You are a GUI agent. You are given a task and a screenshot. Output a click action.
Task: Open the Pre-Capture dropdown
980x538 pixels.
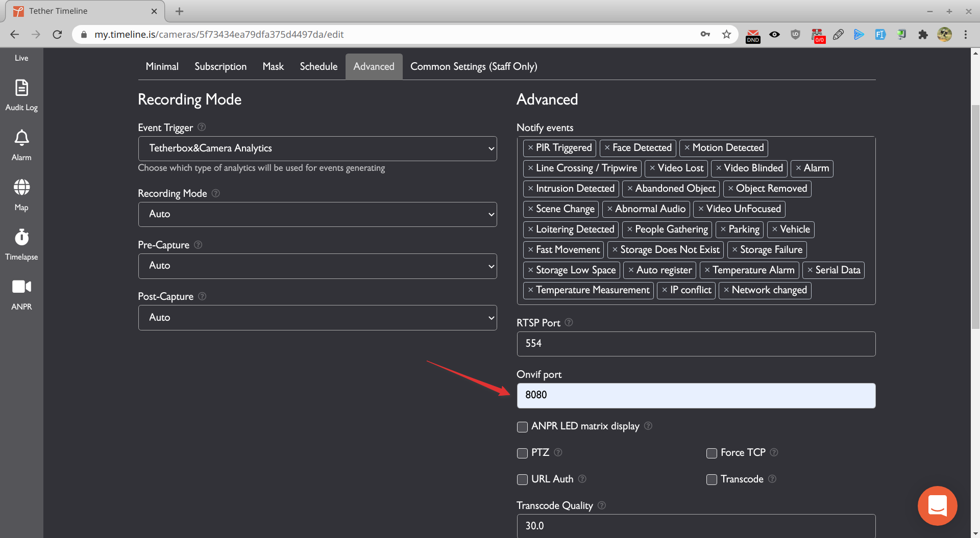(x=317, y=266)
